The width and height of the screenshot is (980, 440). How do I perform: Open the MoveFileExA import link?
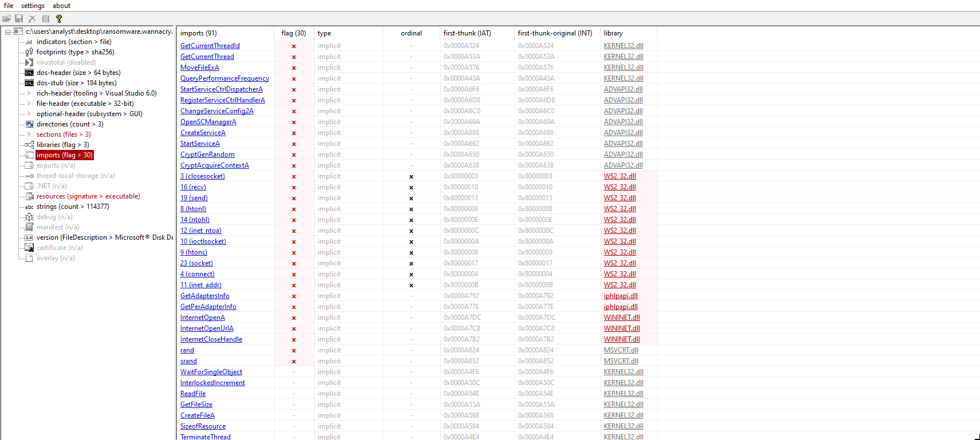click(200, 68)
